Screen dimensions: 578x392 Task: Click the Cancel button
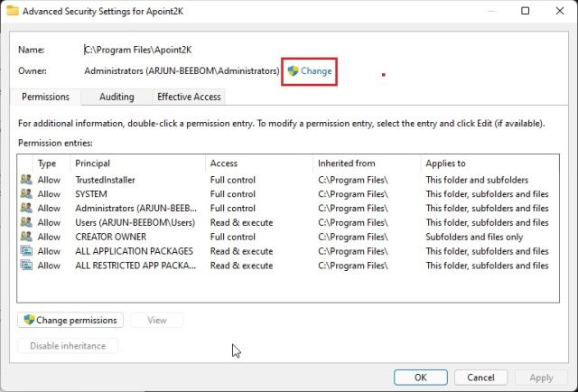[x=480, y=378]
